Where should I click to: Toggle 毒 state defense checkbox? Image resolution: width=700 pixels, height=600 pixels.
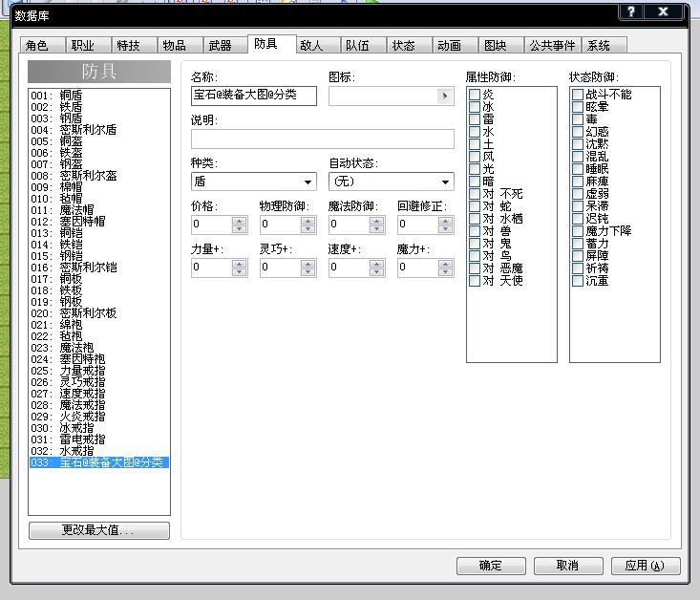click(x=578, y=119)
